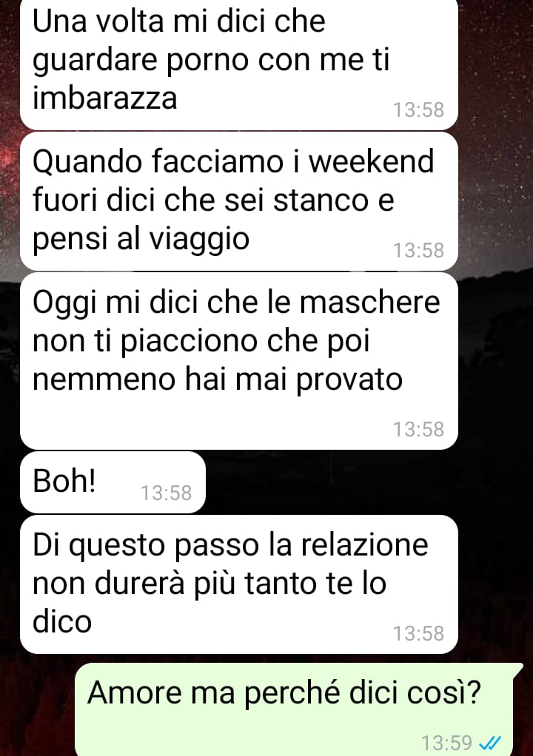Viewport: 533px width, 756px height.
Task: Click the 13:58 timestamp of the 'Boh!' message
Action: coord(166,493)
